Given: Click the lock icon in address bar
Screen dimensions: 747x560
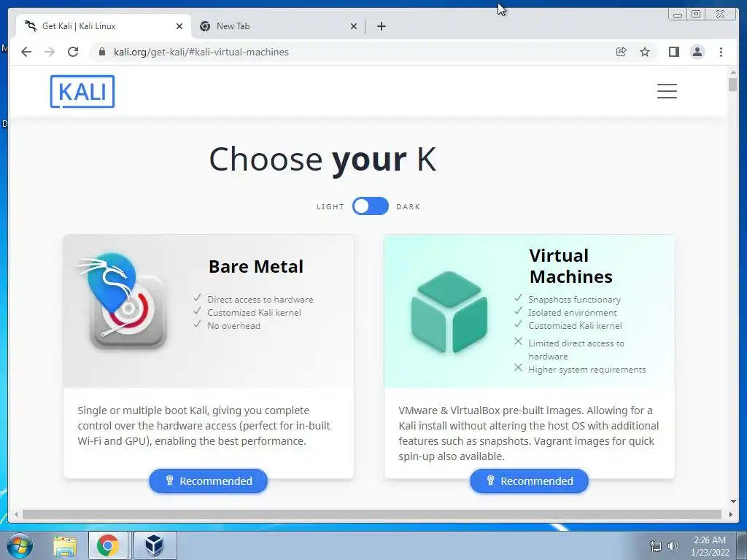Looking at the screenshot, I should tap(101, 52).
